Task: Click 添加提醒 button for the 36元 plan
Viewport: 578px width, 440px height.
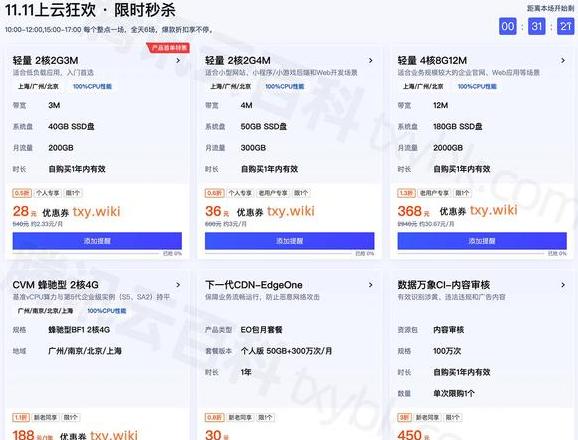Action: 289,241
